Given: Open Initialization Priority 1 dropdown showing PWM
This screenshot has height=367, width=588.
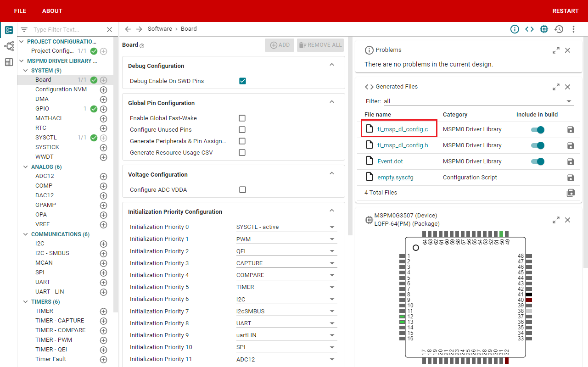Looking at the screenshot, I should (x=286, y=239).
